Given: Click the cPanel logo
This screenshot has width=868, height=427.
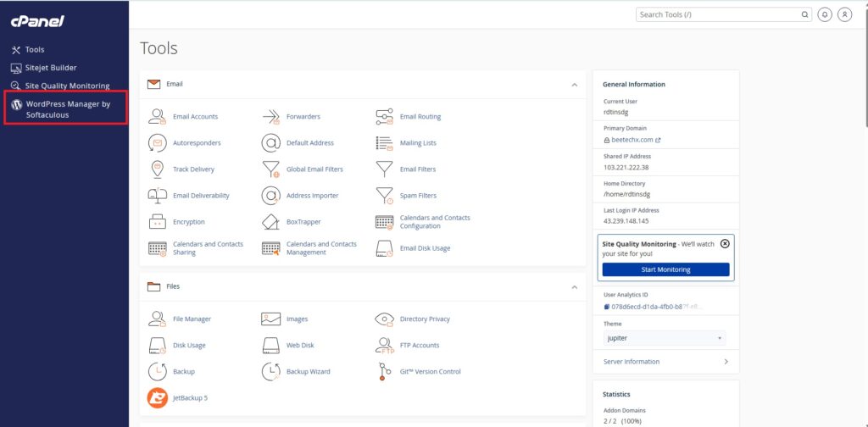Looking at the screenshot, I should click(37, 21).
